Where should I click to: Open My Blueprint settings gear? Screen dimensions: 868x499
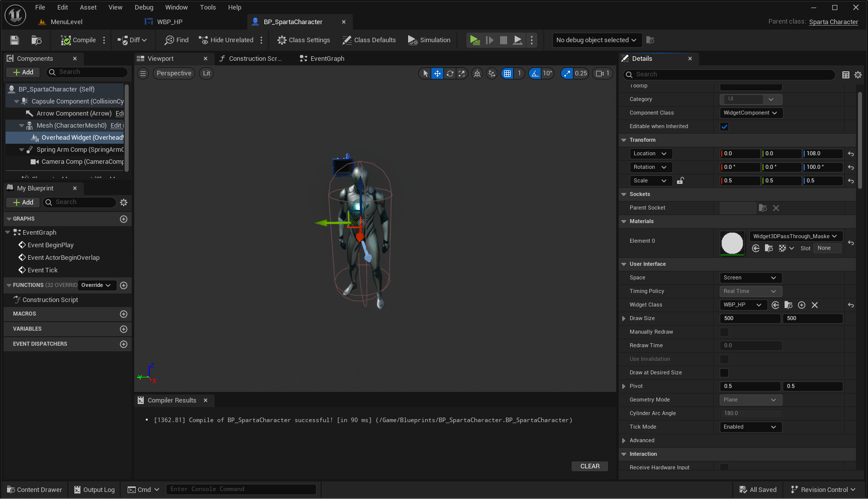(124, 203)
